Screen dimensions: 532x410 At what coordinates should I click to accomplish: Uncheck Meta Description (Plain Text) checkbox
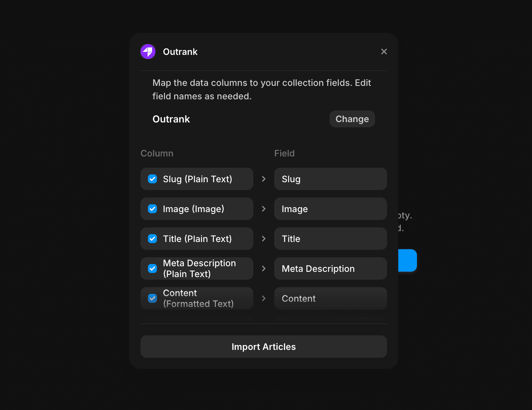152,268
